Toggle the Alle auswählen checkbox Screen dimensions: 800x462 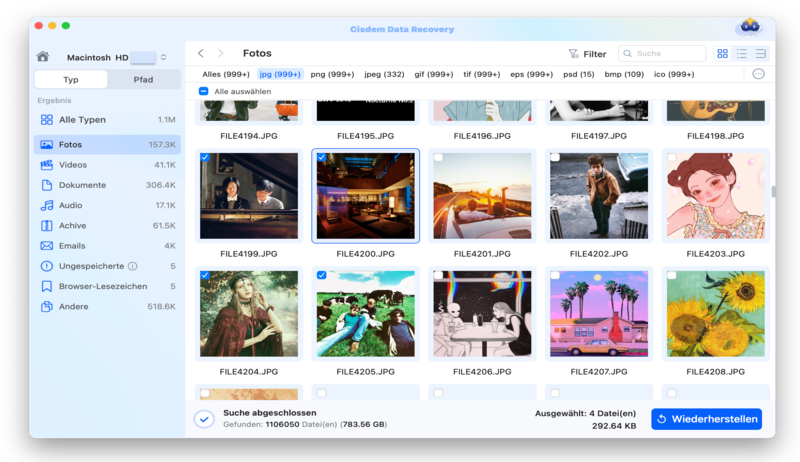[x=204, y=91]
